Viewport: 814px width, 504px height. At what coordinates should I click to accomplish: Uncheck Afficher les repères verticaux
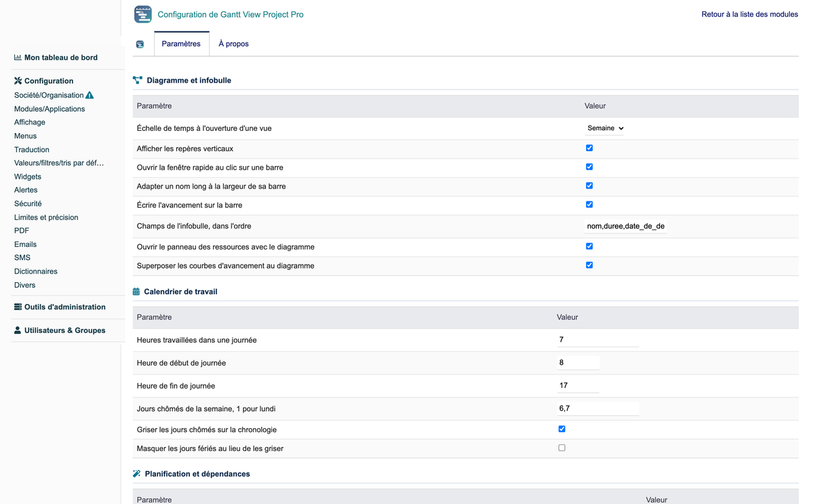click(589, 148)
